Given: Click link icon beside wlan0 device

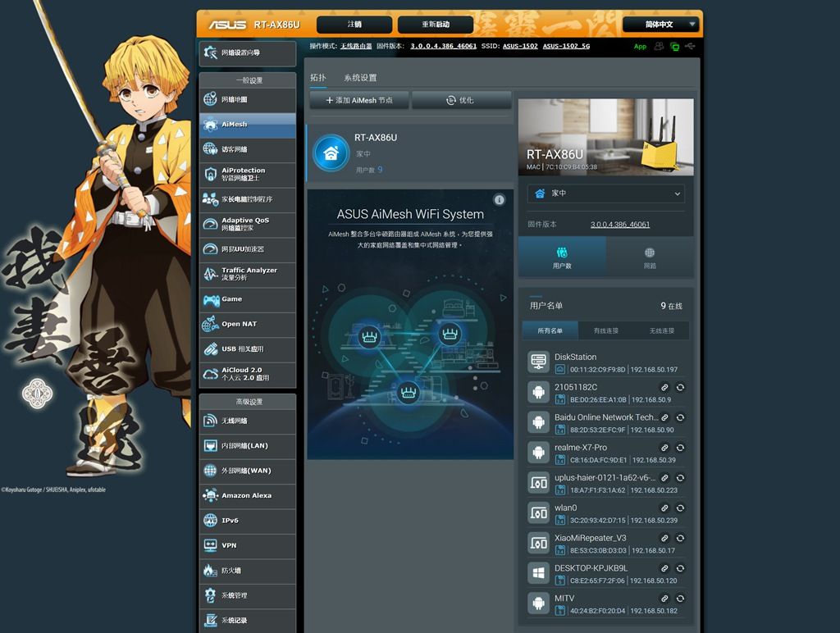Looking at the screenshot, I should pos(665,508).
